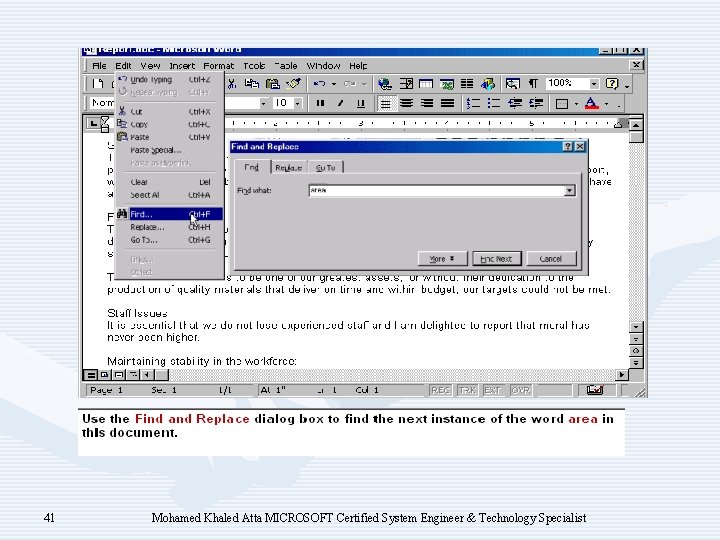The width and height of the screenshot is (720, 540).
Task: Apply the red Font Color swatch
Action: click(x=591, y=104)
